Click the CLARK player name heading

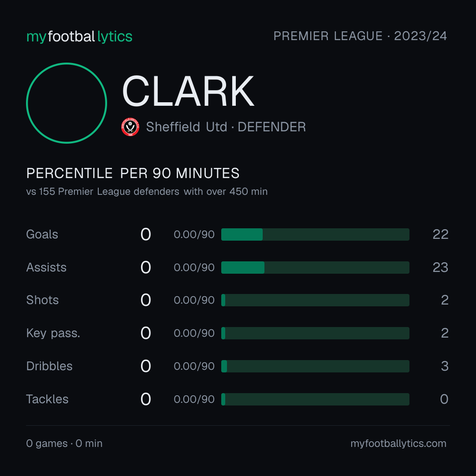(188, 91)
